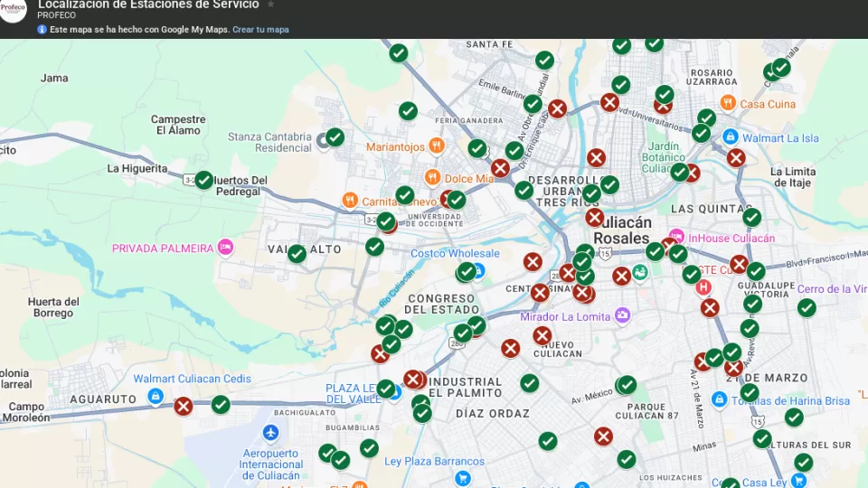This screenshot has width=868, height=488.
Task: Click the blue info icon in header
Action: coord(42,30)
